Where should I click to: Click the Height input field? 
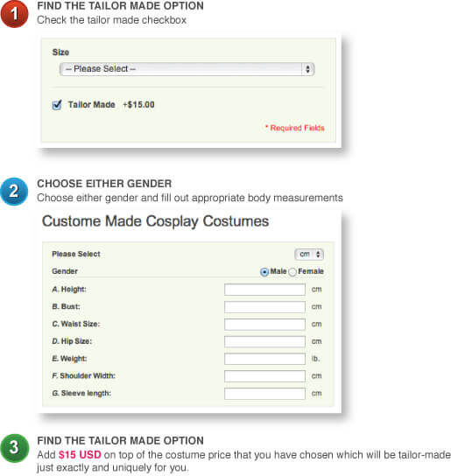(264, 290)
